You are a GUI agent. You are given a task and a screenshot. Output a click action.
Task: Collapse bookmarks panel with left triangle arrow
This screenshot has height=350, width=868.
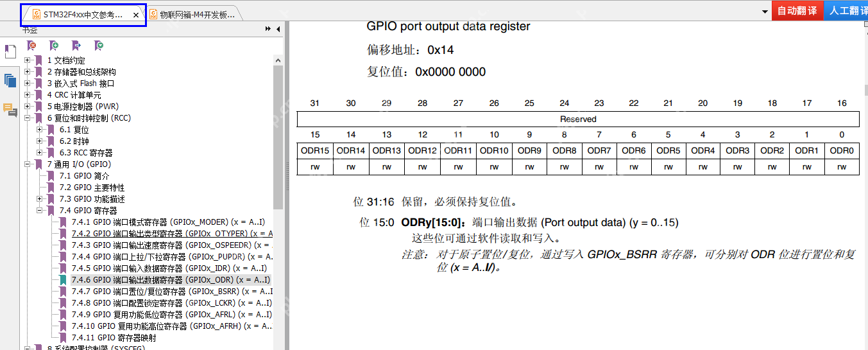pyautogui.click(x=278, y=30)
